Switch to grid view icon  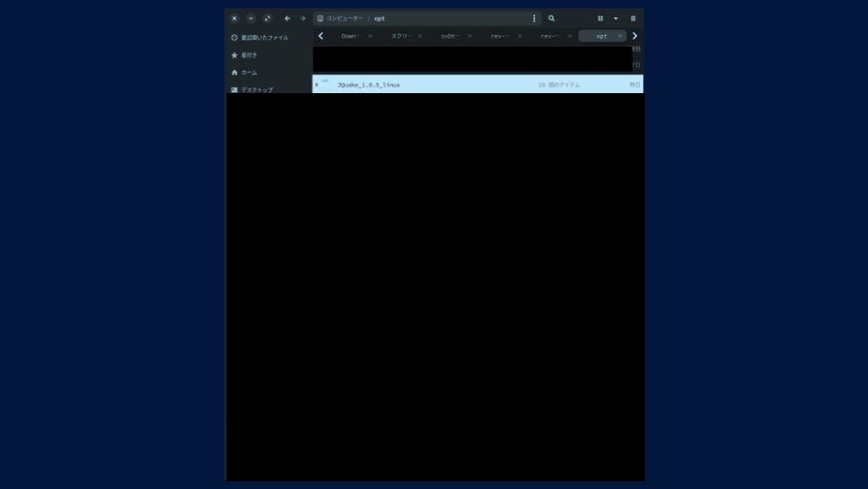point(600,18)
